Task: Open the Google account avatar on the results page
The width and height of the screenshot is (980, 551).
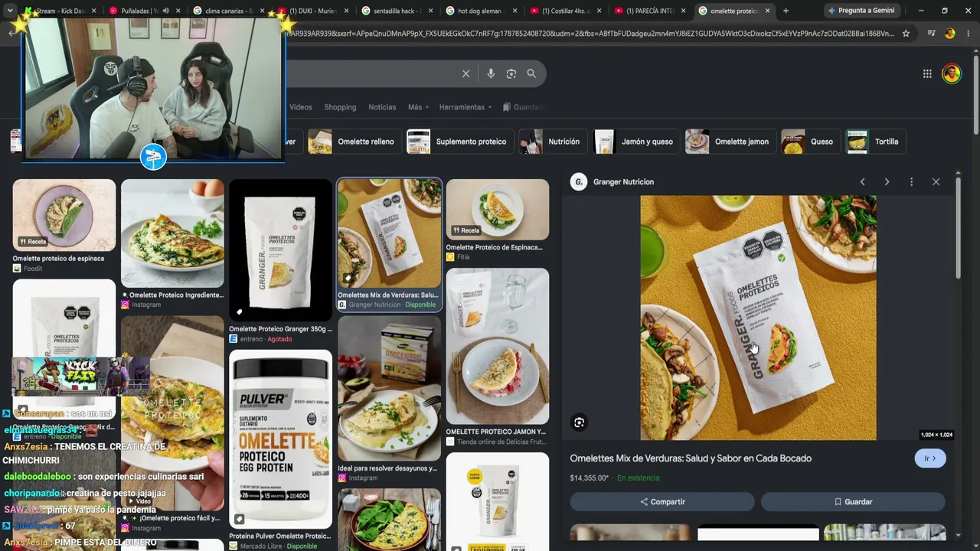Action: (952, 73)
